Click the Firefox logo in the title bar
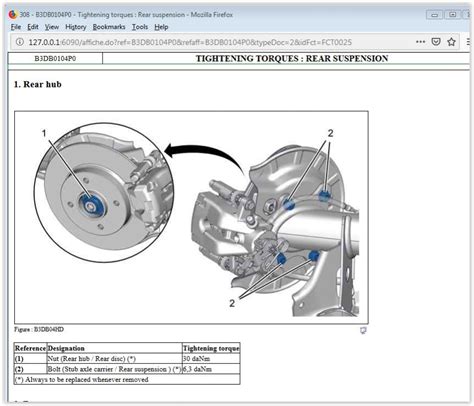 (13, 15)
